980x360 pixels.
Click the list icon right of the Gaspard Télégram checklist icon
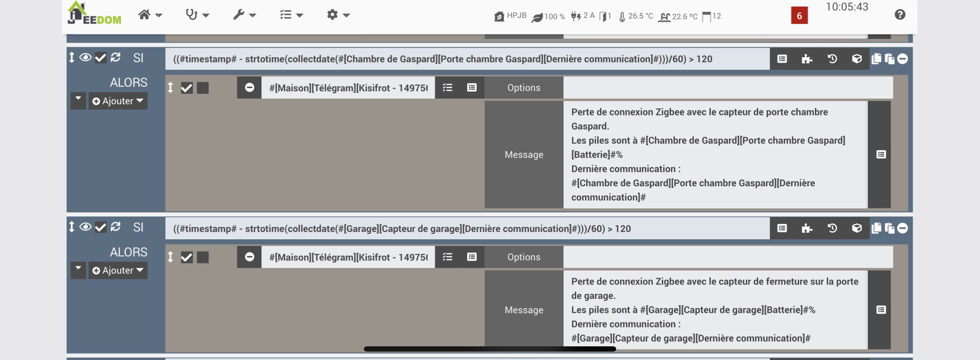pyautogui.click(x=472, y=88)
